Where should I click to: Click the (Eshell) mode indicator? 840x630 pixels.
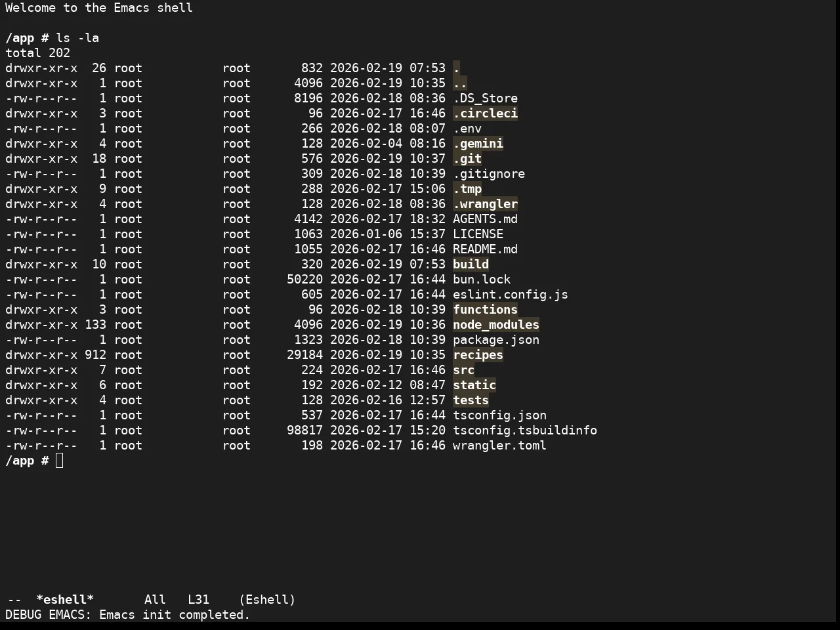click(267, 600)
